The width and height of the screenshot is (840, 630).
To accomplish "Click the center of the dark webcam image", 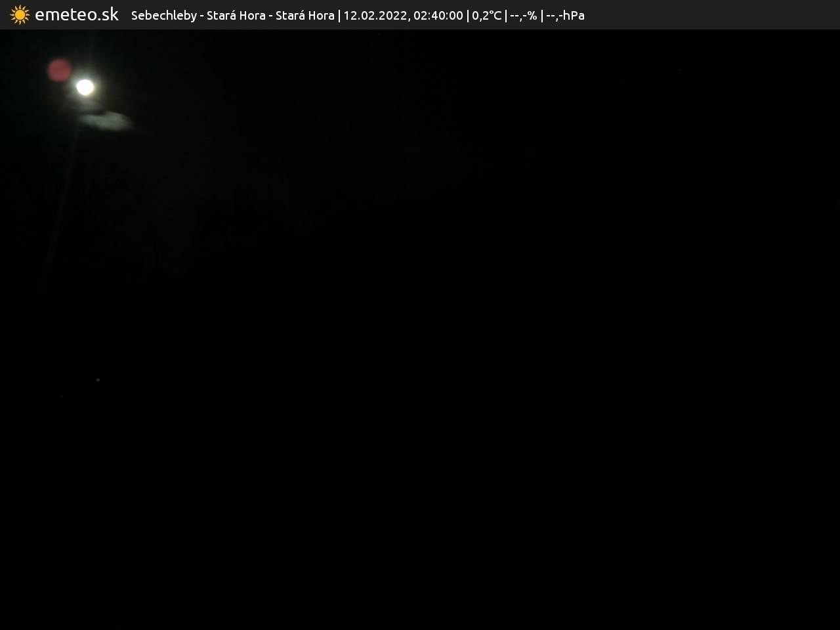I will (420, 329).
